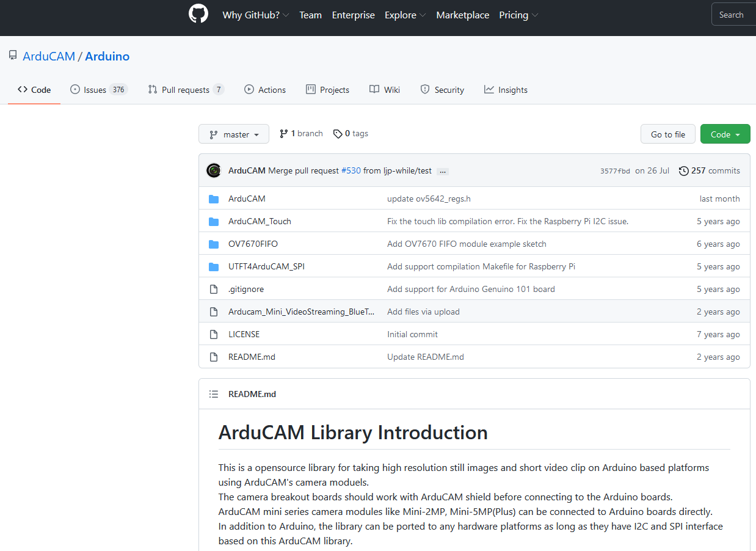Expand the Why GitHub? menu
The image size is (756, 551).
pyautogui.click(x=256, y=15)
